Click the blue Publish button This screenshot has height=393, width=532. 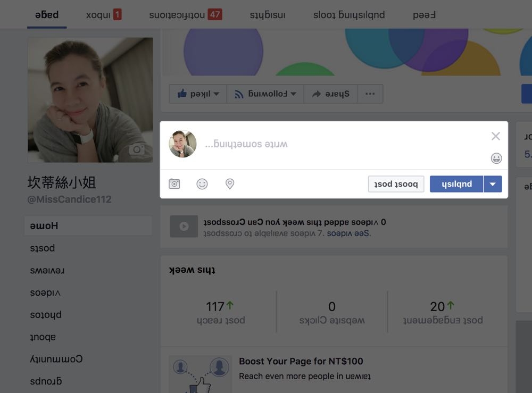[x=456, y=184]
